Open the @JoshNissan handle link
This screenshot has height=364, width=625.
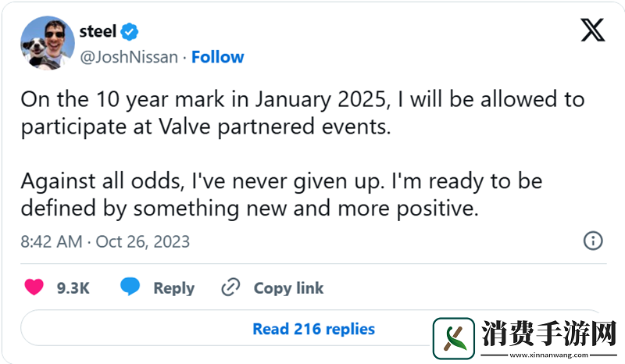tap(129, 57)
